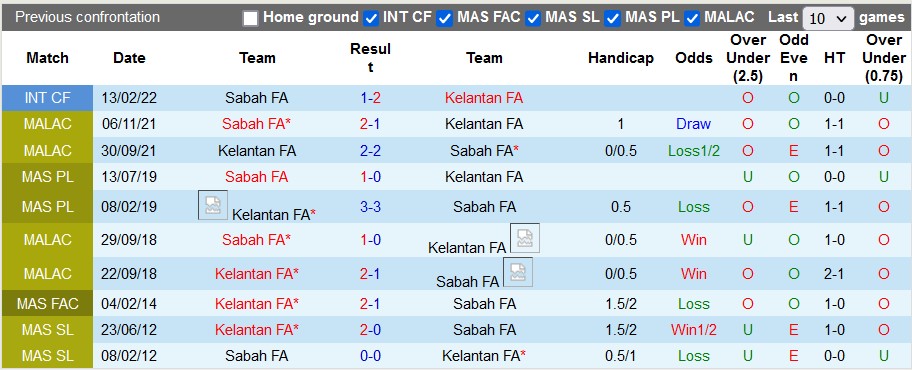Click date 22/09/18
Screen dimensions: 912x370
129,273
